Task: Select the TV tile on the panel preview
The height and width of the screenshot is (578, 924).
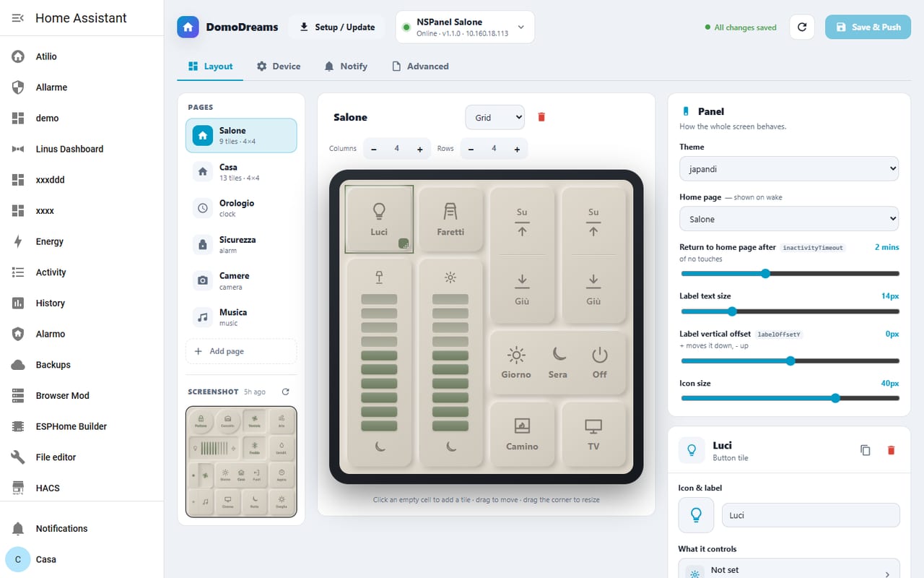Action: [x=593, y=434]
